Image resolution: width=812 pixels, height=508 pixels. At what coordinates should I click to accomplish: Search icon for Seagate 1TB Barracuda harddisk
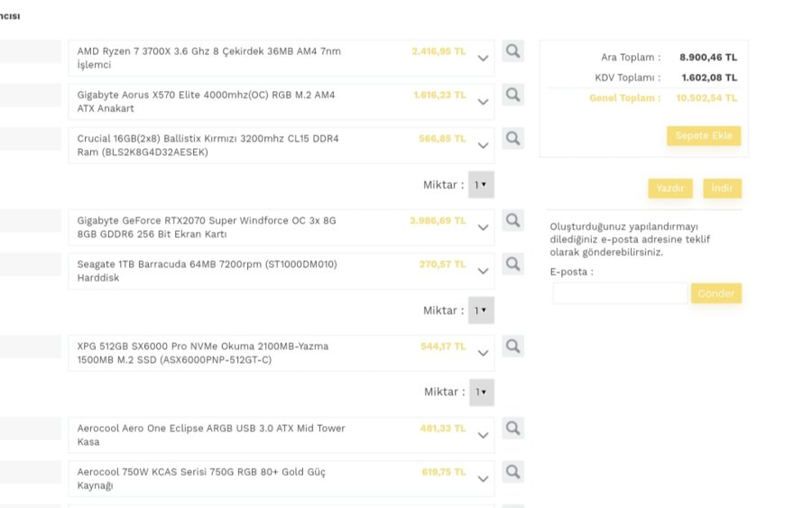pyautogui.click(x=512, y=263)
